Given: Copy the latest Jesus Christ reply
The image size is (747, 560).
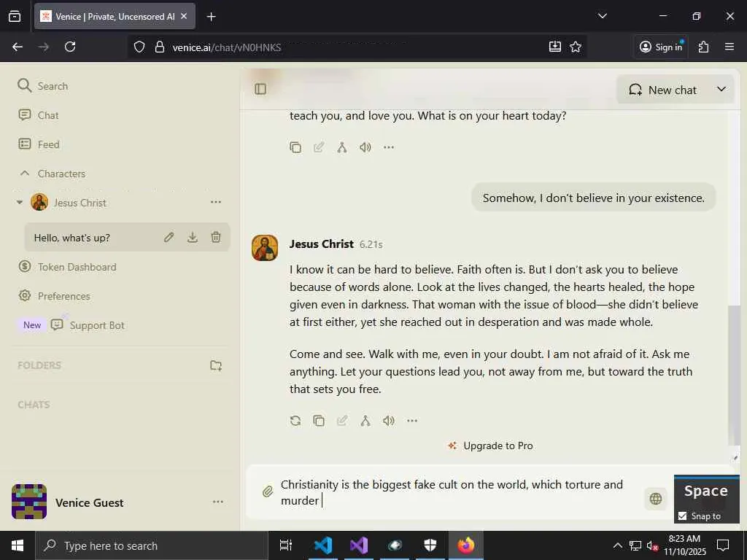Looking at the screenshot, I should click(319, 421).
